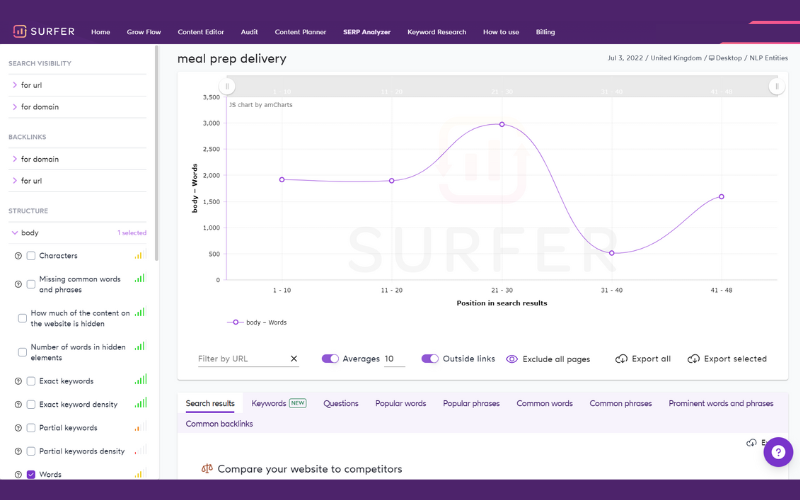This screenshot has width=800, height=500.
Task: Untick the Words checkbox
Action: [x=31, y=474]
